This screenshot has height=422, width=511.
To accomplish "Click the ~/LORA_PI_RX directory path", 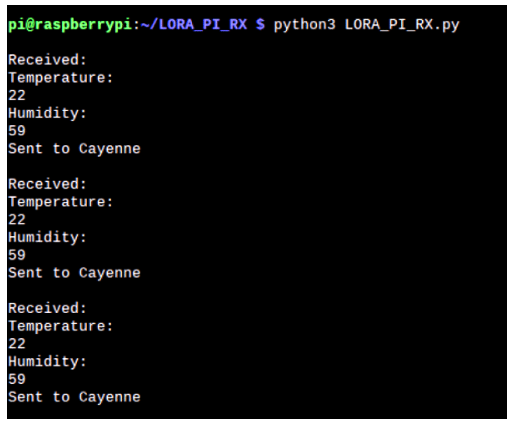I will click(x=194, y=25).
